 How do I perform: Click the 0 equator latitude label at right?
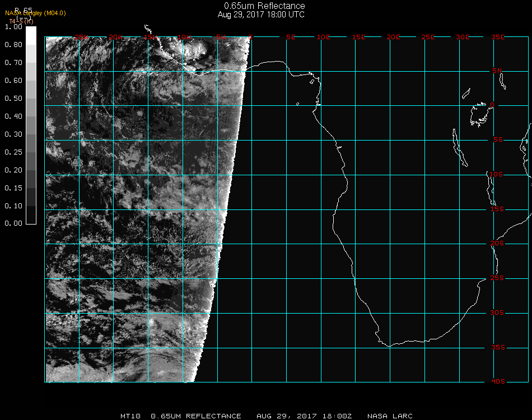(492, 105)
